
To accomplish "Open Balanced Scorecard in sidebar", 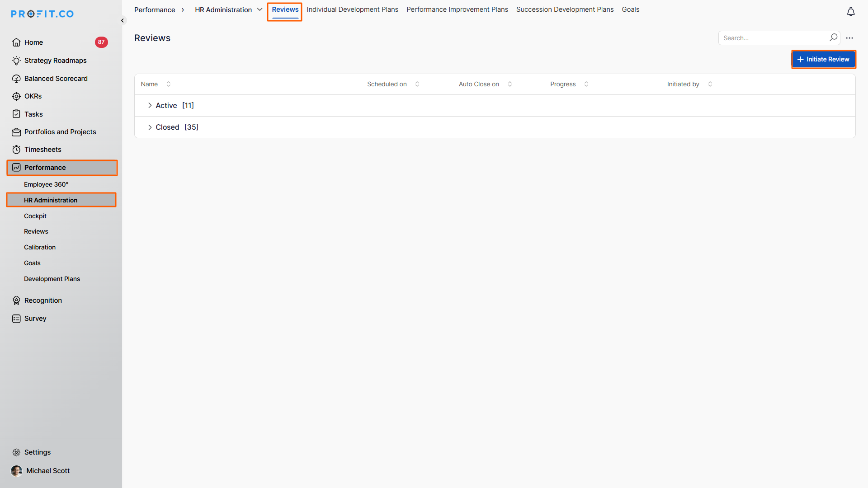I will pos(56,79).
